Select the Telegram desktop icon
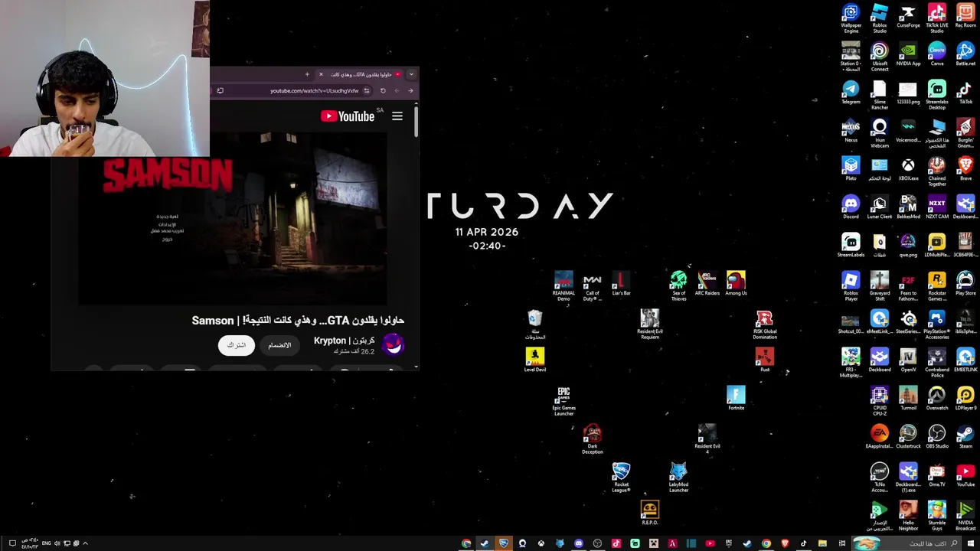Screen dimensions: 980x551 click(x=851, y=93)
